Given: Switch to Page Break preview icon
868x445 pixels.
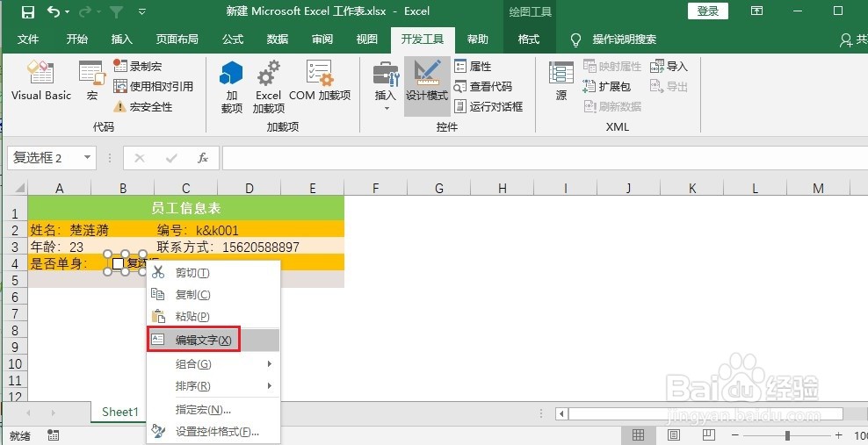Looking at the screenshot, I should coord(709,435).
